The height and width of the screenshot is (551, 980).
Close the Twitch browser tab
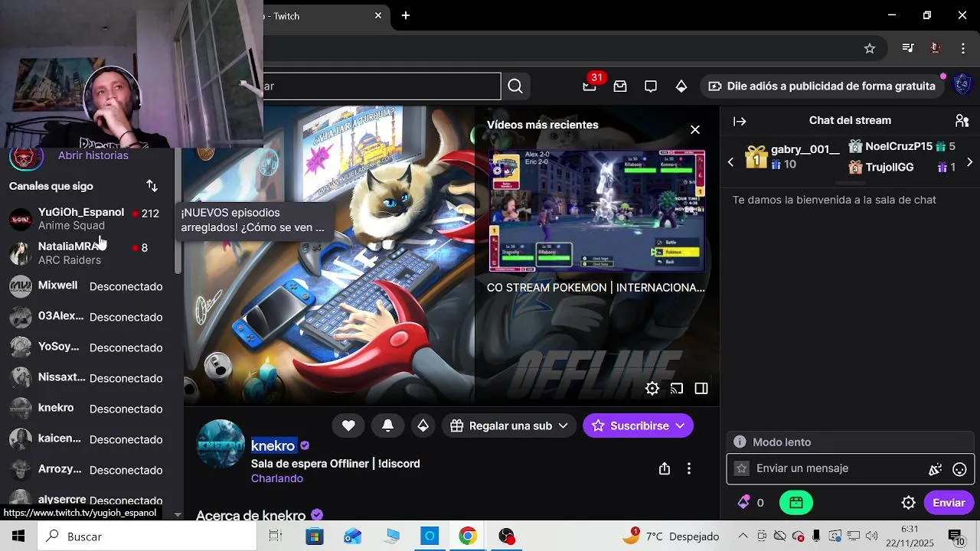point(378,15)
